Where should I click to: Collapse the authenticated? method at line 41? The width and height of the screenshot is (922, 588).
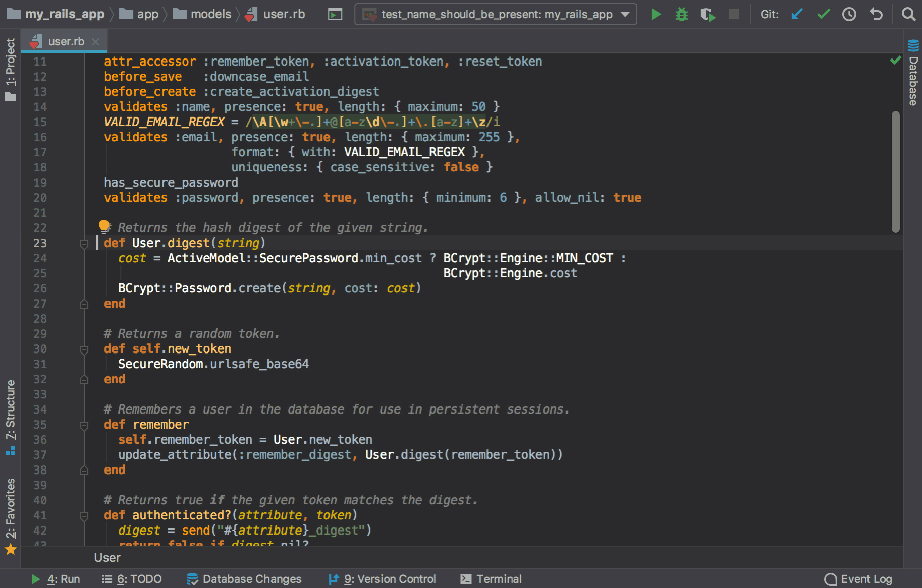point(84,516)
